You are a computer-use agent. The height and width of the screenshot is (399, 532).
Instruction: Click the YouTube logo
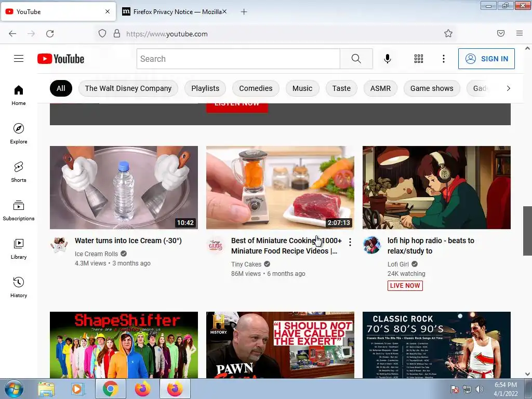click(61, 59)
